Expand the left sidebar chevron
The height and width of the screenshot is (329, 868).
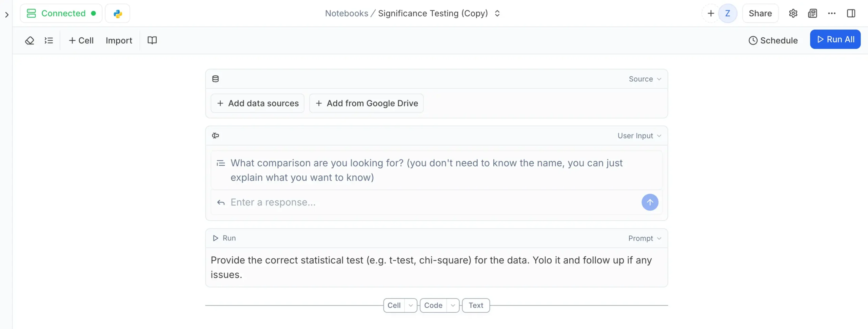click(7, 15)
